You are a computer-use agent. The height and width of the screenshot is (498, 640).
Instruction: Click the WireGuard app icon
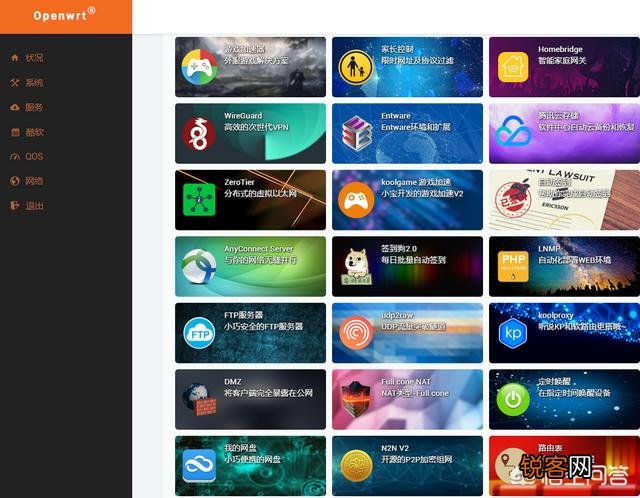click(x=199, y=133)
